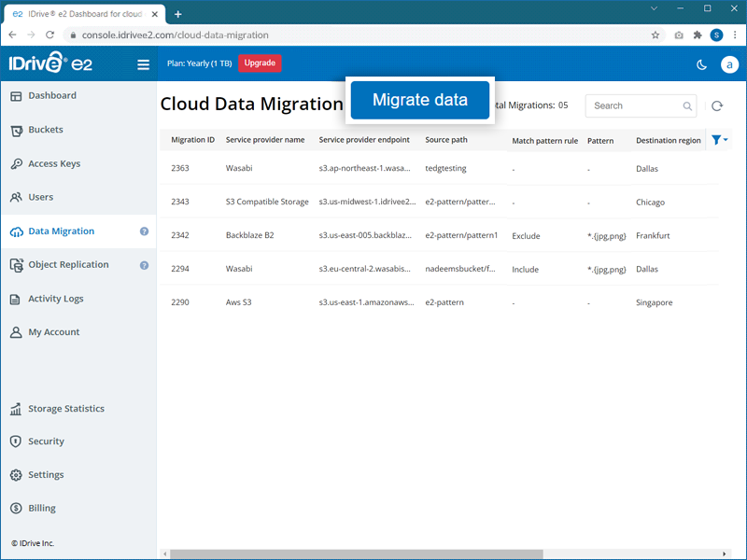747x560 pixels.
Task: Refresh the migrations list
Action: pyautogui.click(x=716, y=106)
